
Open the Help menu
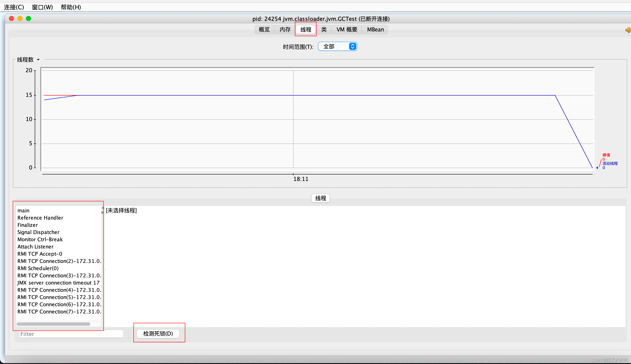click(x=71, y=7)
